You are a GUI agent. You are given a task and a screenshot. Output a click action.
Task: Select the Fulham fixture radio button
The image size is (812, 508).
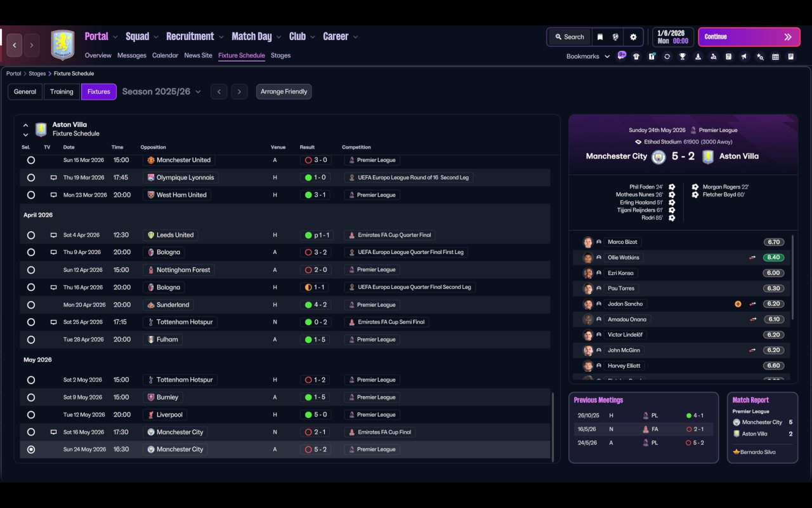point(31,340)
